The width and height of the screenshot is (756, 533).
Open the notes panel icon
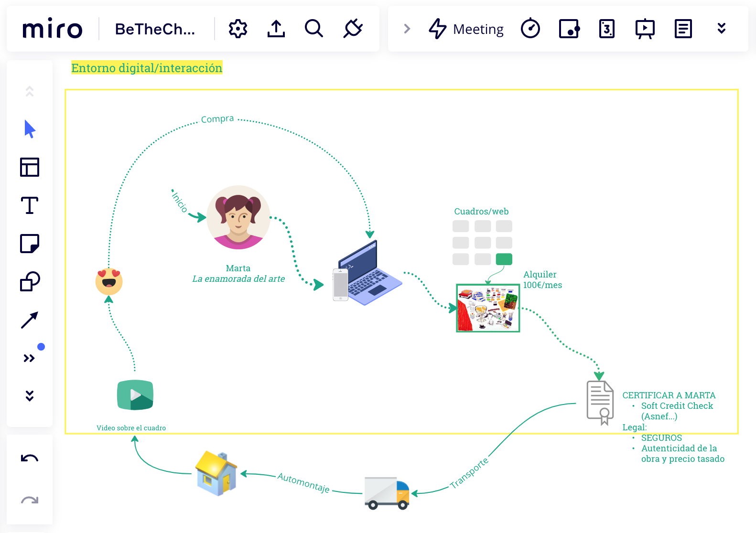point(683,29)
